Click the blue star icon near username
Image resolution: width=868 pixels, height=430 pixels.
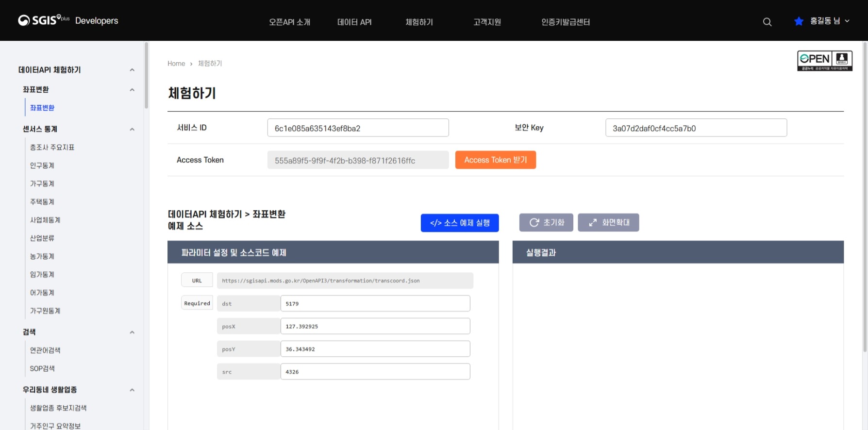[799, 21]
